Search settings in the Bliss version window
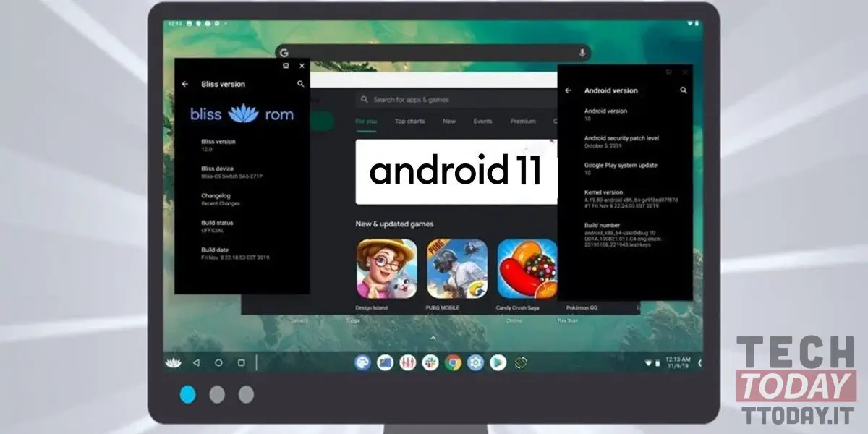This screenshot has width=868, height=434. 300,84
